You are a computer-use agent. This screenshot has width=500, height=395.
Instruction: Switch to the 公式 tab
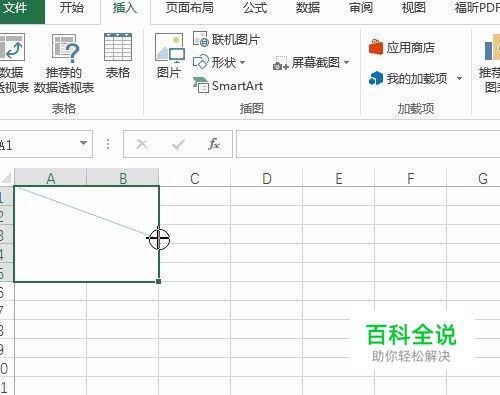pos(255,8)
